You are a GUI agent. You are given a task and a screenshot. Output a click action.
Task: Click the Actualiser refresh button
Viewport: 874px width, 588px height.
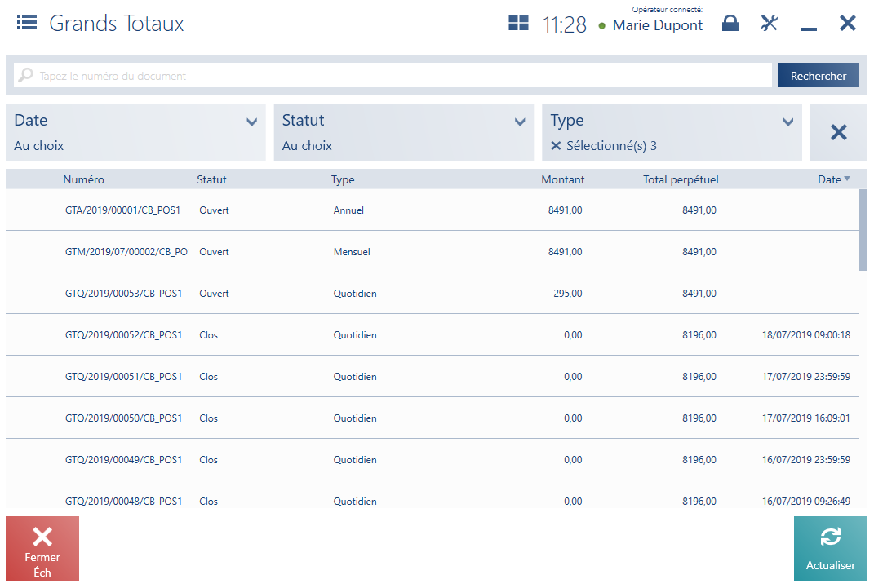tap(831, 549)
